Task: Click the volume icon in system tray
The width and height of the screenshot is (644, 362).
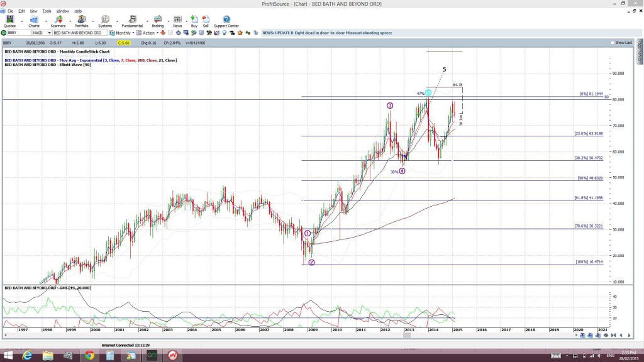Action: click(x=599, y=356)
